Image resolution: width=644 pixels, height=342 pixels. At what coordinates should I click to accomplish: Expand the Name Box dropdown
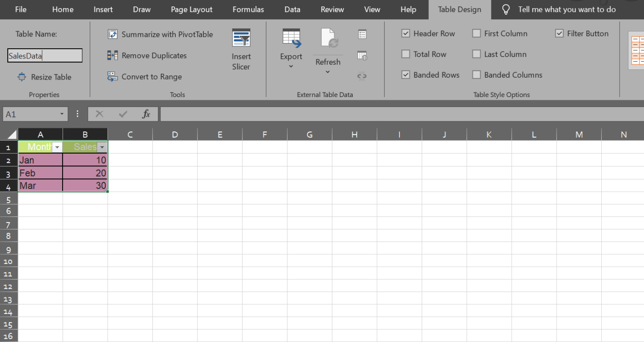(x=61, y=114)
